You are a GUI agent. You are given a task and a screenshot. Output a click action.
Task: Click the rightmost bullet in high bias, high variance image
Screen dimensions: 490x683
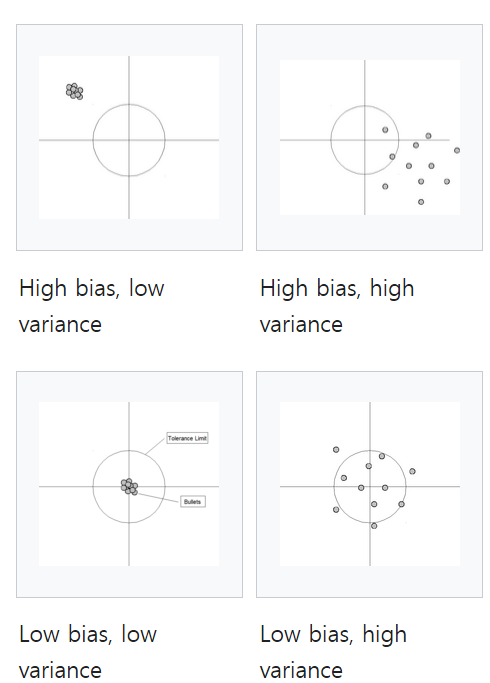click(x=457, y=150)
